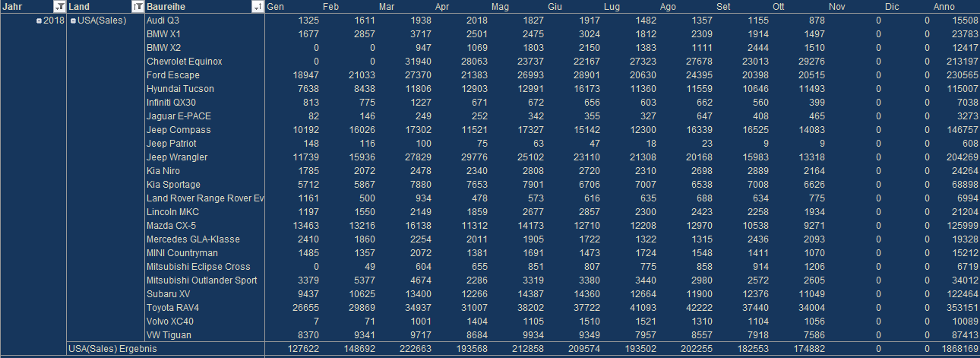Select the VW Tiguan row label

tap(169, 335)
